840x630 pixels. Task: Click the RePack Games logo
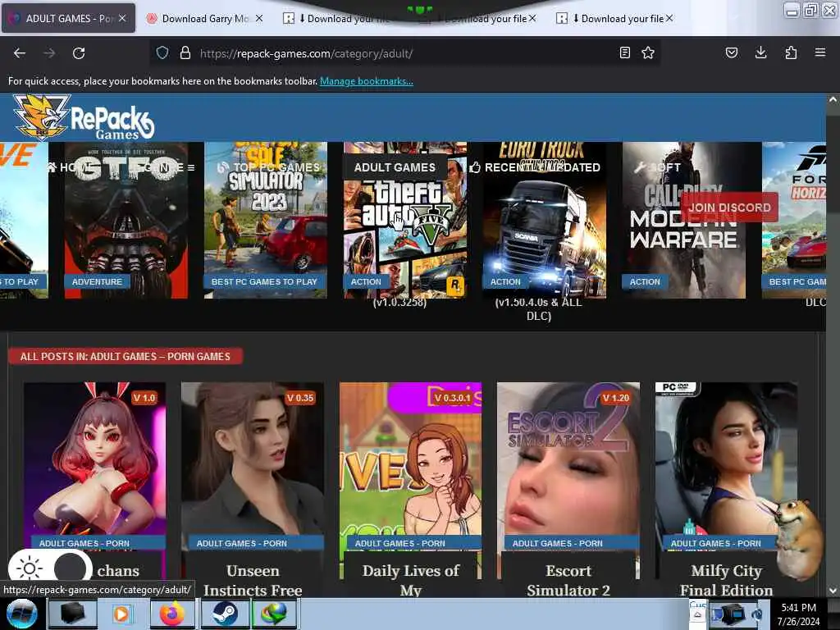pyautogui.click(x=84, y=117)
